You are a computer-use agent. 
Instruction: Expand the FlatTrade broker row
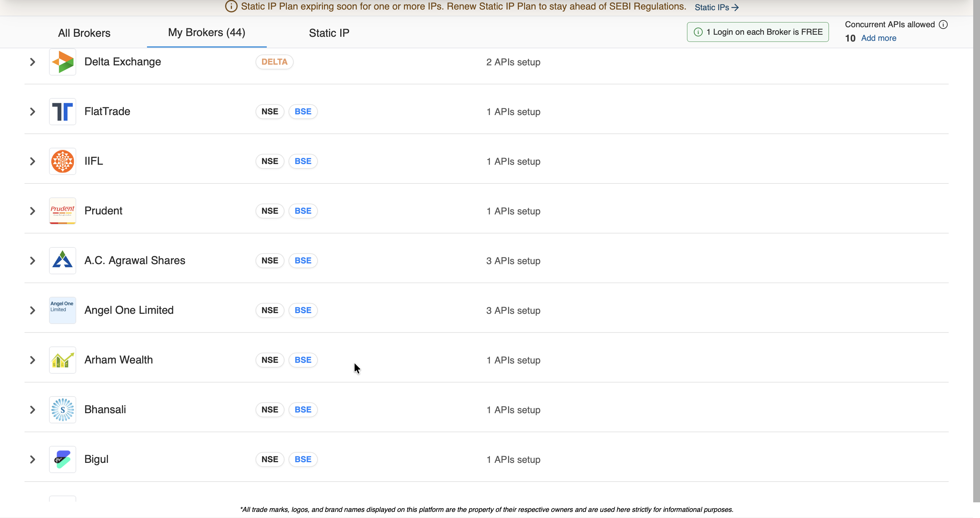(x=33, y=112)
